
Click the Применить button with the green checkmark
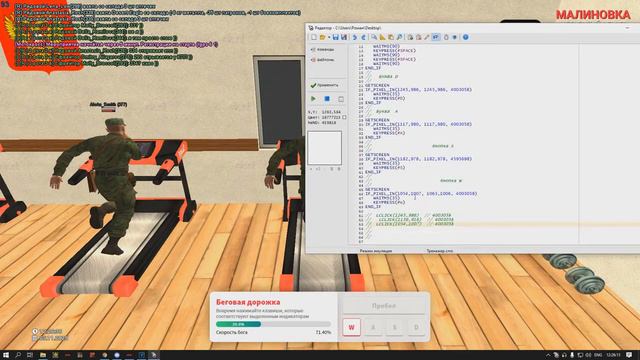[x=325, y=85]
